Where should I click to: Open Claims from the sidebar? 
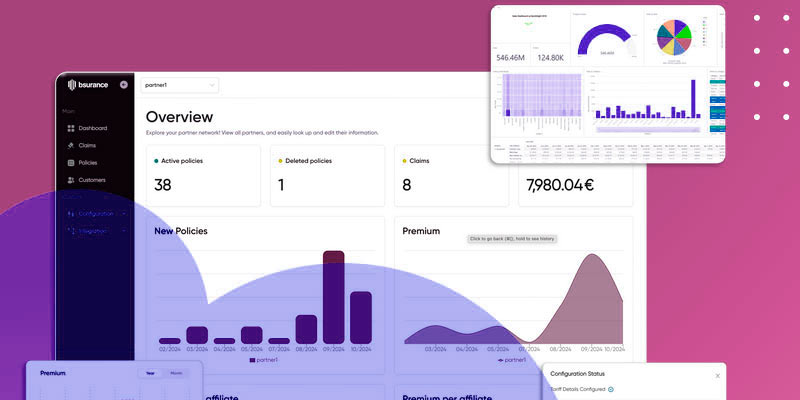(87, 145)
